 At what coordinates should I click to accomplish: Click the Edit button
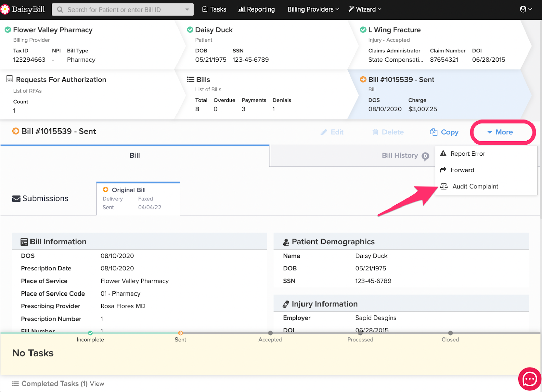(332, 132)
